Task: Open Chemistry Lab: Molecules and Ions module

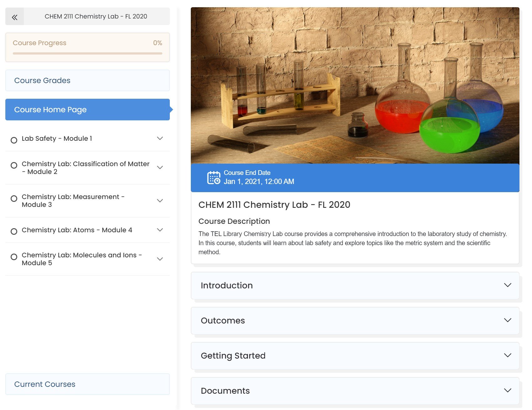Action: (x=82, y=259)
